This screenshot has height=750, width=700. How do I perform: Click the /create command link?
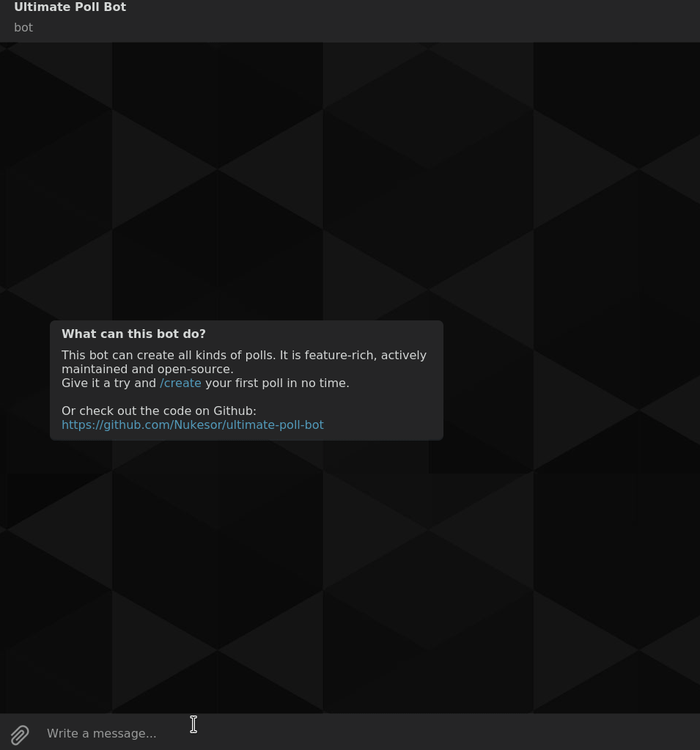click(x=180, y=383)
